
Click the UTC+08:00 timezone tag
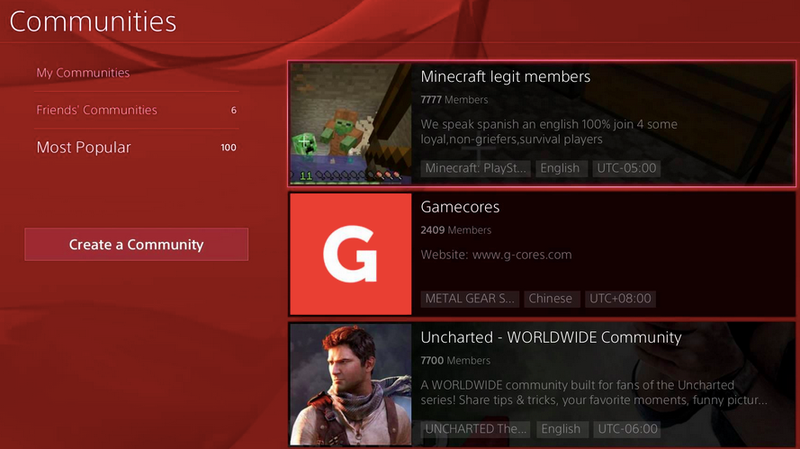click(620, 298)
